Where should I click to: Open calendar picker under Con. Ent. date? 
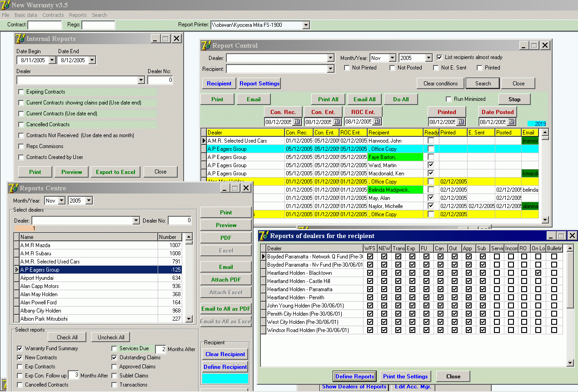tap(337, 122)
